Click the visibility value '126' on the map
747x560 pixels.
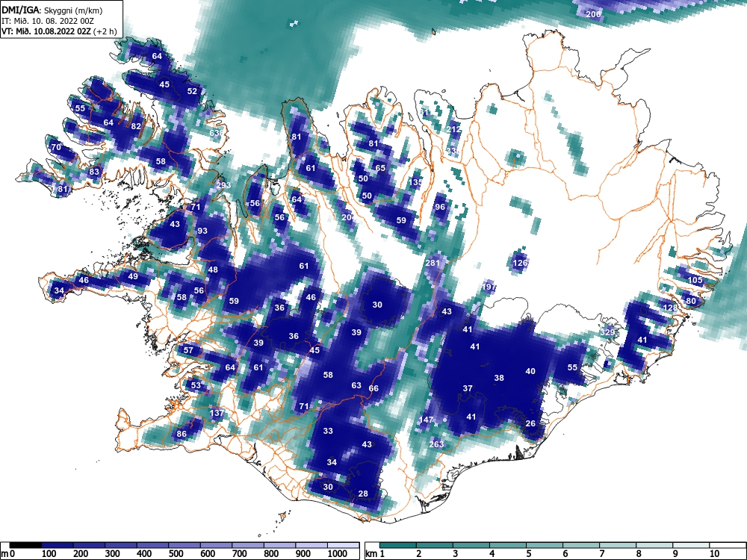coord(520,263)
